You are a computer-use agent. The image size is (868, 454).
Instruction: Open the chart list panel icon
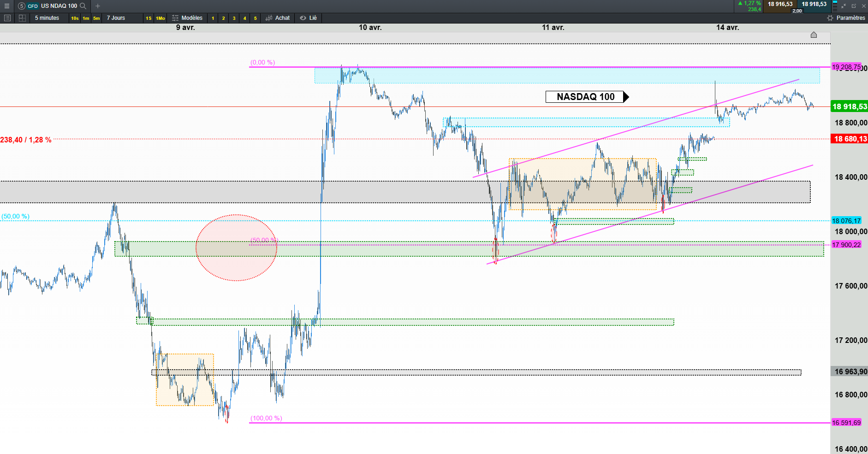(x=7, y=18)
